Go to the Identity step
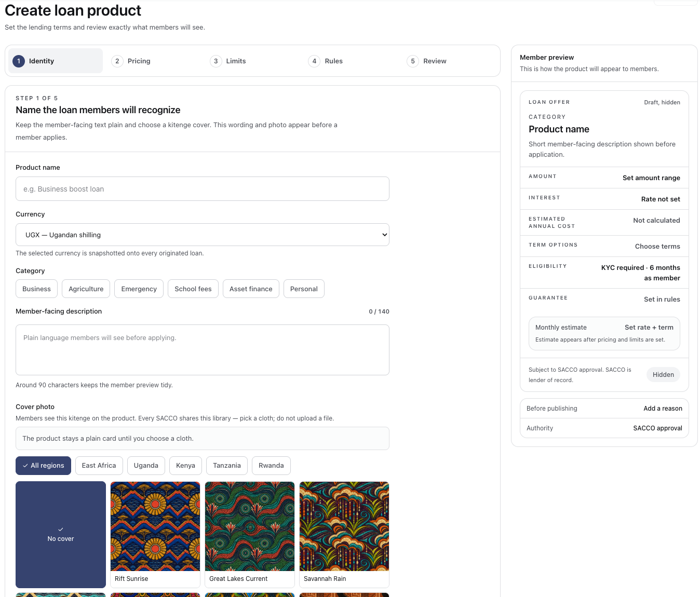 point(56,61)
